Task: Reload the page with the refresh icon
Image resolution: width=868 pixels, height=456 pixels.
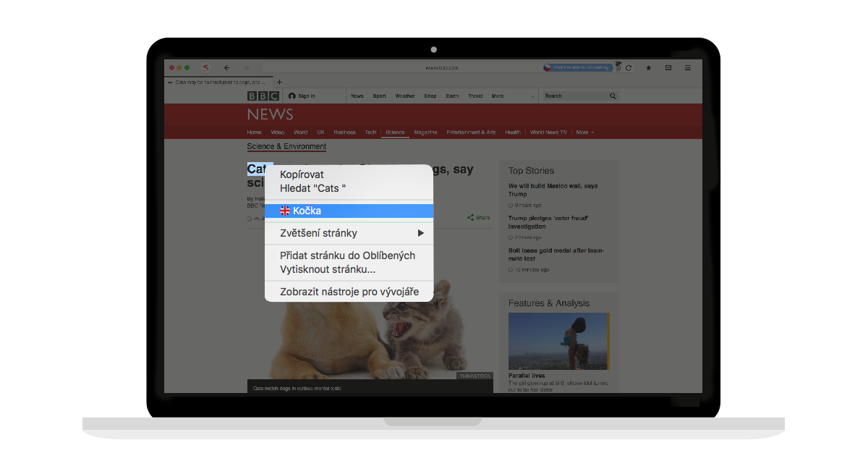Action: 629,67
